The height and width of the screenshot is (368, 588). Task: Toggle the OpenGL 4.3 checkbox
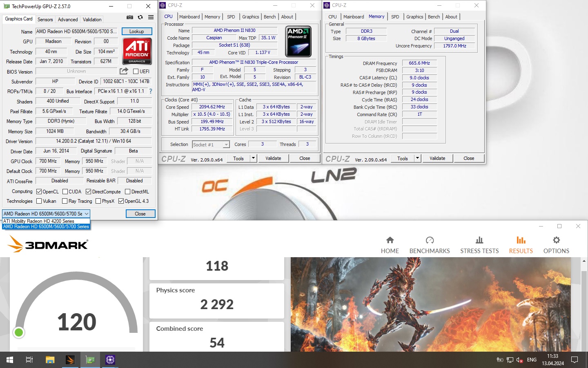[121, 201]
